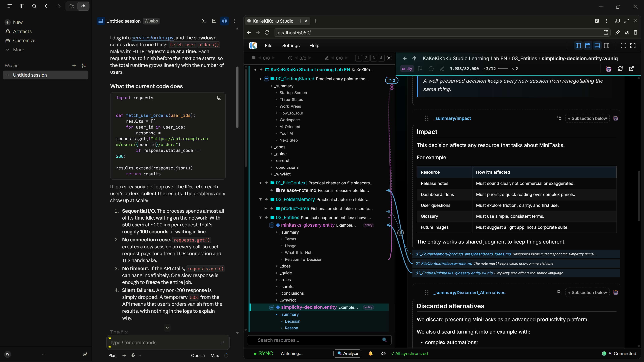The width and height of the screenshot is (644, 362).
Task: Collapse the root Learning Lab EN tree node
Action: [255, 70]
